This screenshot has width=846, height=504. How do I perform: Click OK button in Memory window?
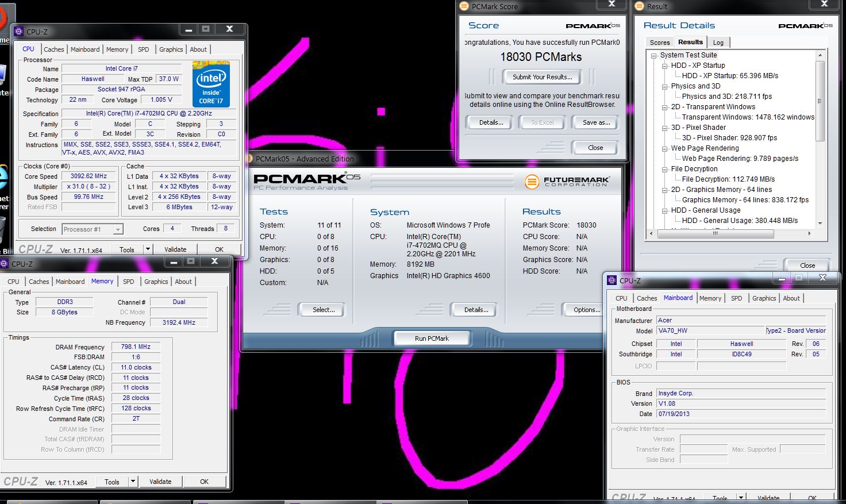[x=204, y=482]
